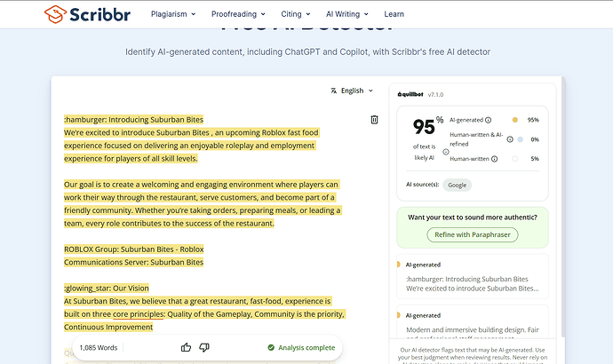Click the thumbs down feedback icon

click(x=204, y=347)
